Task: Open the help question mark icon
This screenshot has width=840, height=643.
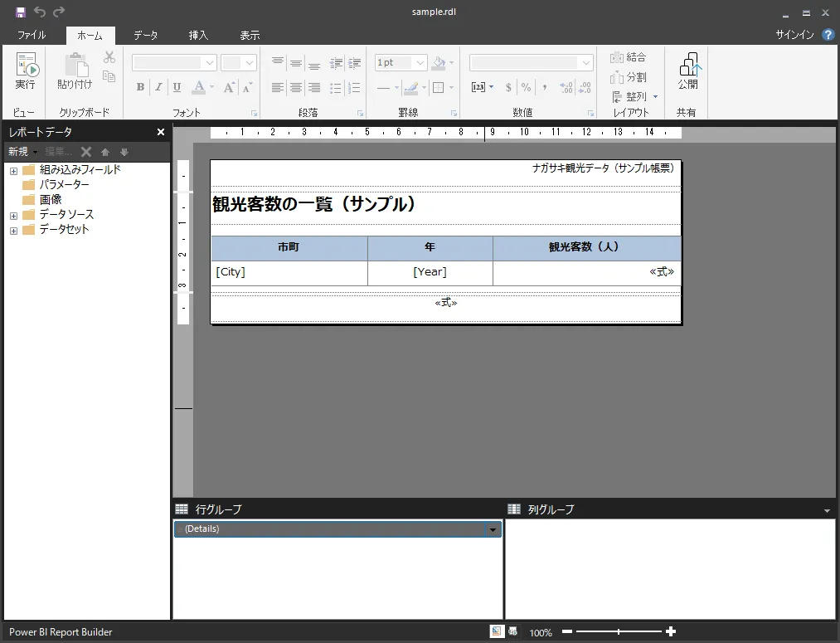Action: (x=828, y=35)
